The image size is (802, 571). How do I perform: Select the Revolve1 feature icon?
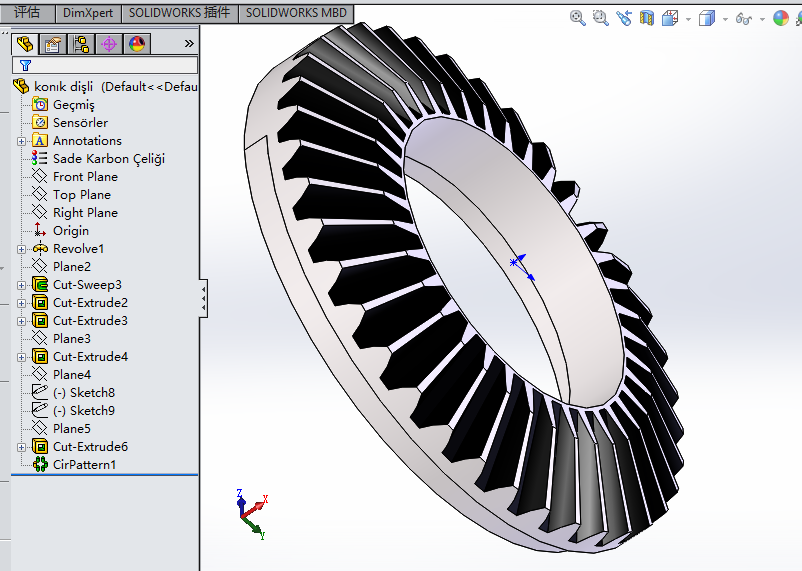pyautogui.click(x=40, y=249)
